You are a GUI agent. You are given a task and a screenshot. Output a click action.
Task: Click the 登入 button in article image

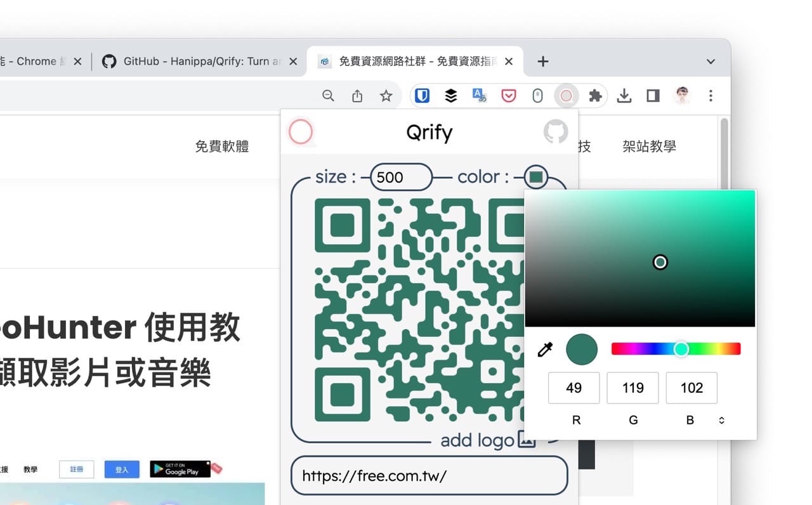[x=122, y=469]
